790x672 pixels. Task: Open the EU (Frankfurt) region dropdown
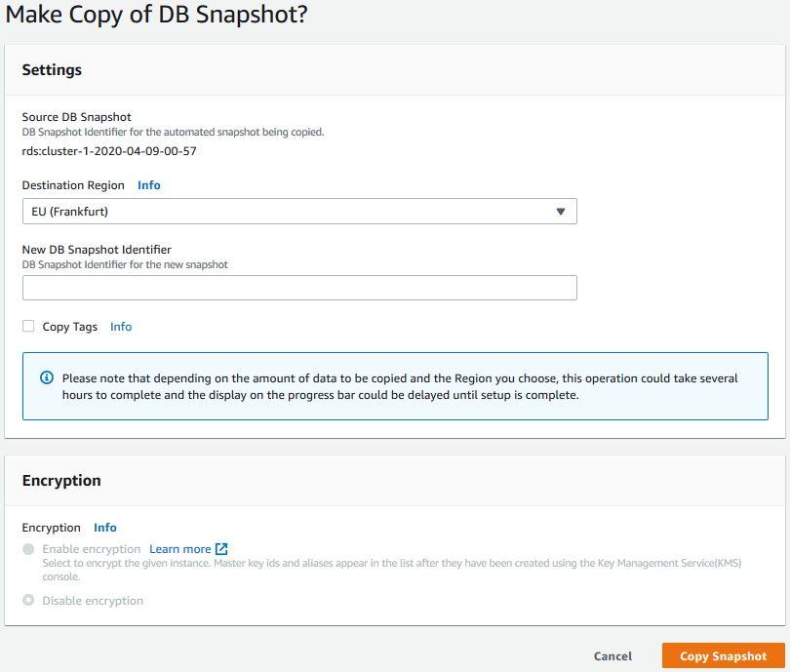click(x=298, y=212)
